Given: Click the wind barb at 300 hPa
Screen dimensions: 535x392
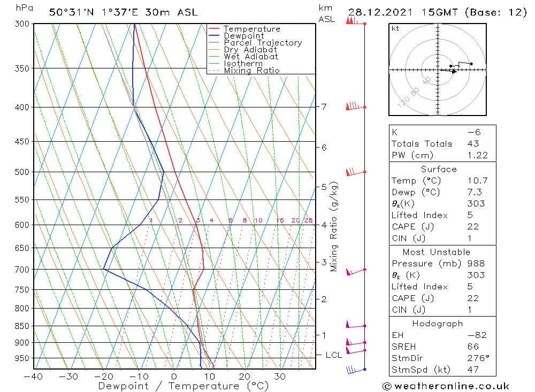Looking at the screenshot, I should 356,21.
